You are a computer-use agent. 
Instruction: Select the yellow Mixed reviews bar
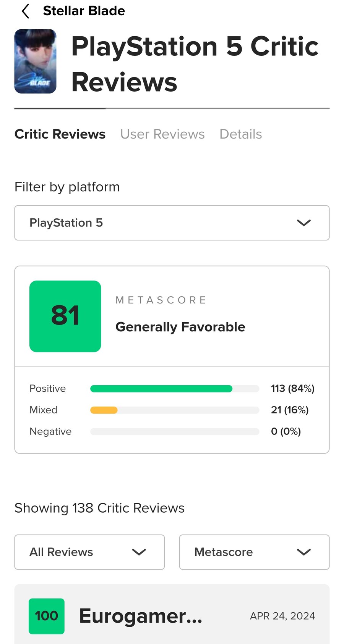coord(104,410)
